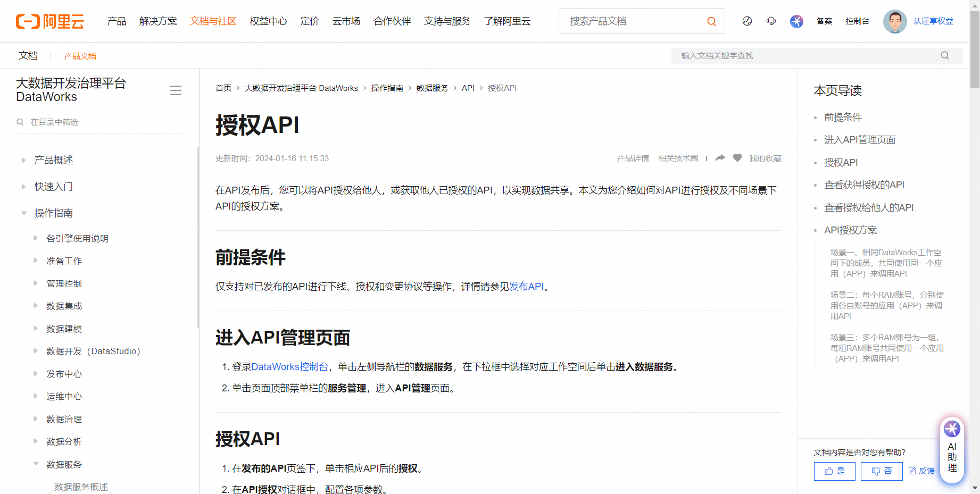Click 我的收藏 link
This screenshot has width=980, height=494.
pyautogui.click(x=765, y=158)
